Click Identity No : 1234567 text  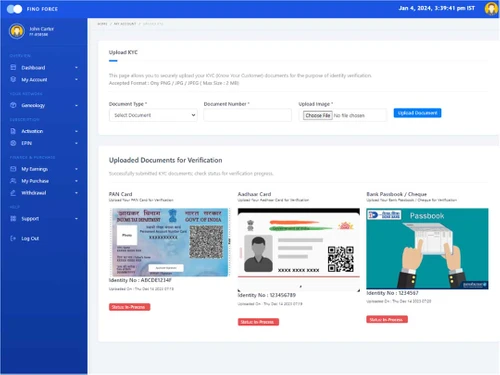pos(392,293)
